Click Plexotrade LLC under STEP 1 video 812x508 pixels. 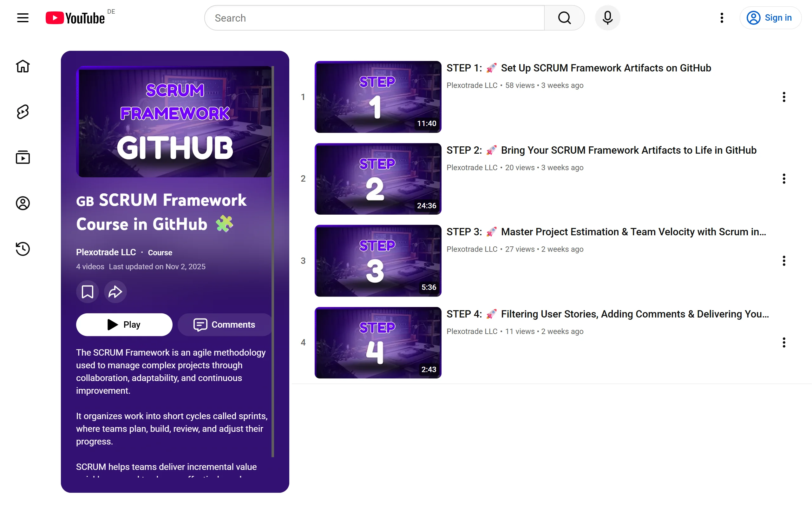click(472, 85)
